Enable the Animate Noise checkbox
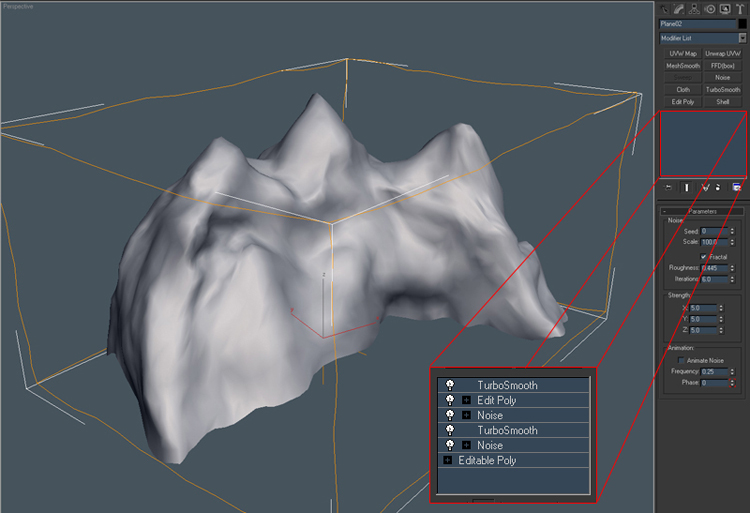Image resolution: width=750 pixels, height=513 pixels. (682, 360)
